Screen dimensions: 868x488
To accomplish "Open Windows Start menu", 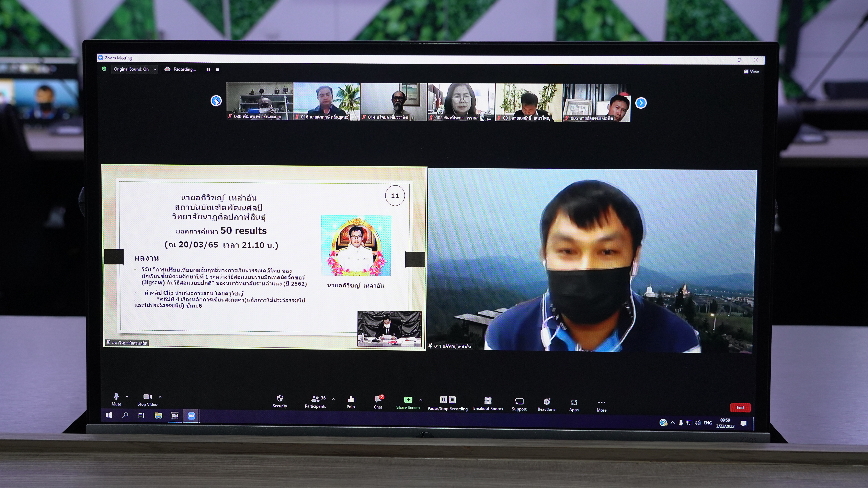I will pos(109,415).
